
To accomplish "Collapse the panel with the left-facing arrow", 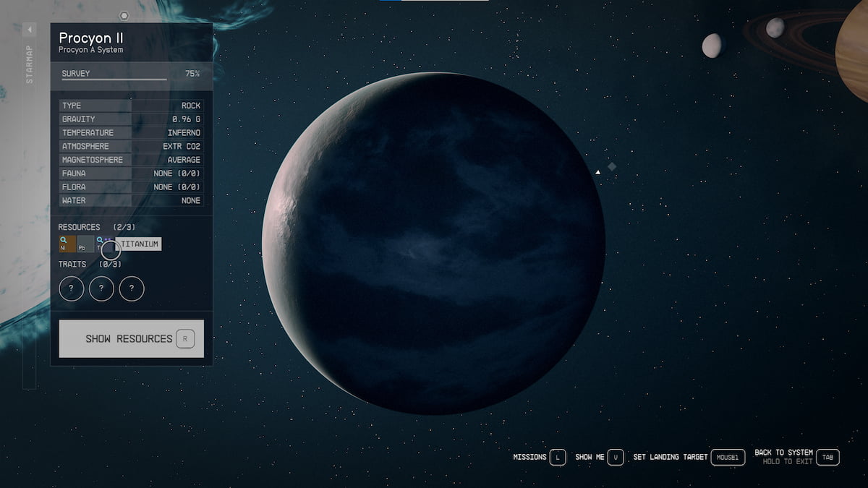I will [29, 29].
